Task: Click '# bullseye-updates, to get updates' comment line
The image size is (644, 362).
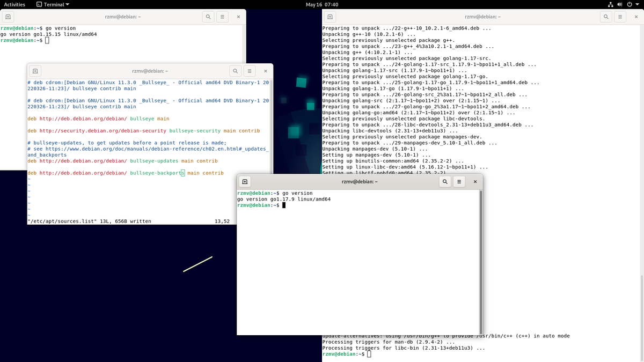Action: 127,143
